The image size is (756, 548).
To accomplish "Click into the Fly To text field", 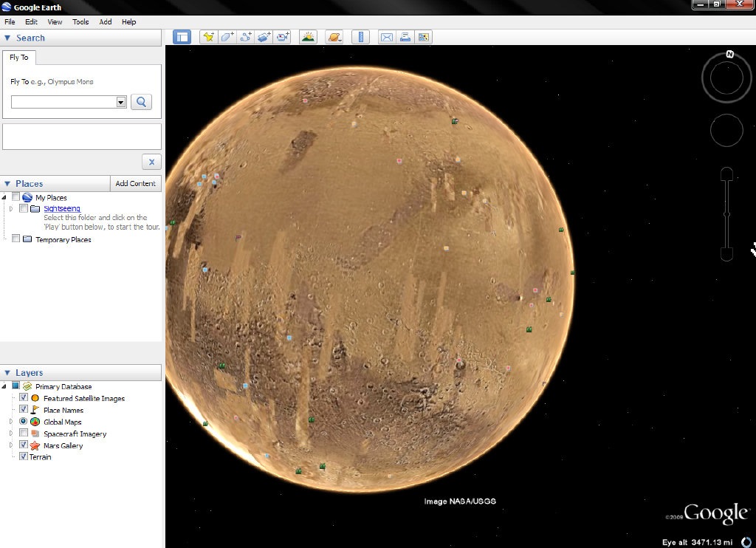I will click(63, 102).
